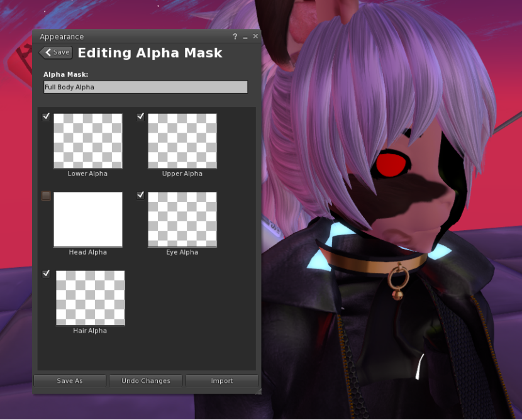Click the Import button
The height and width of the screenshot is (420, 522).
point(222,381)
